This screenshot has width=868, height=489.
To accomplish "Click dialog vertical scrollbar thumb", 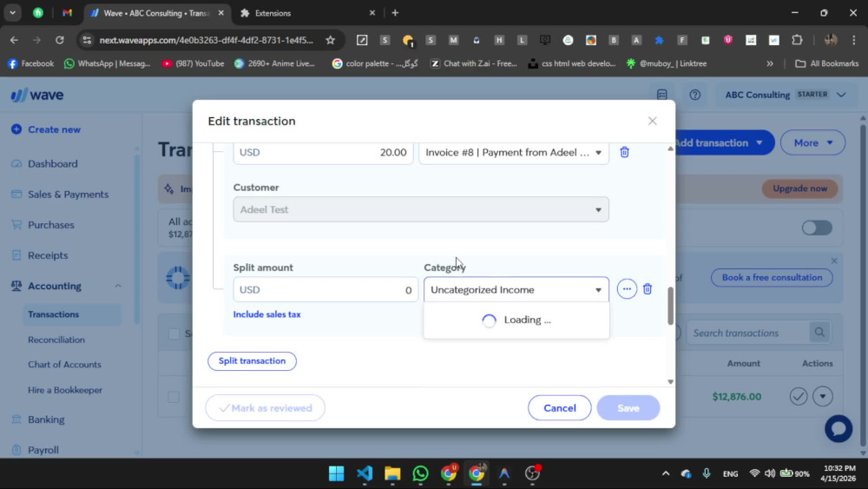I will [670, 306].
